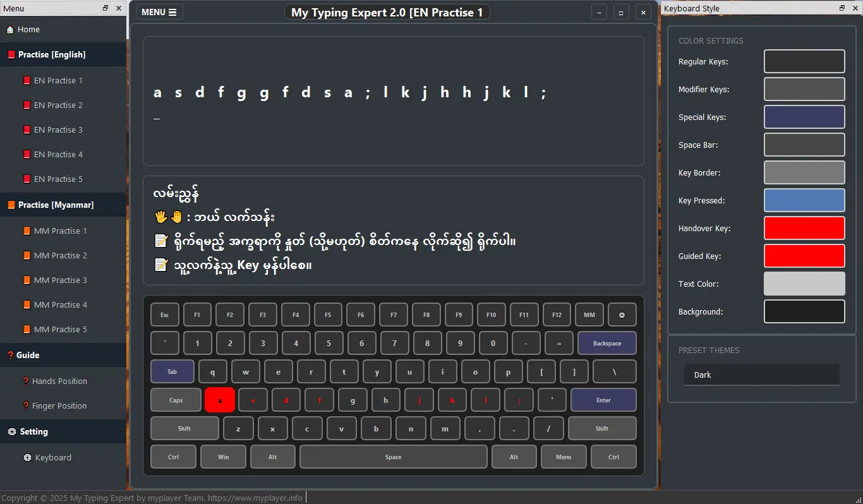
Task: Click the 'q' key on virtual keyboard
Action: 213,371
